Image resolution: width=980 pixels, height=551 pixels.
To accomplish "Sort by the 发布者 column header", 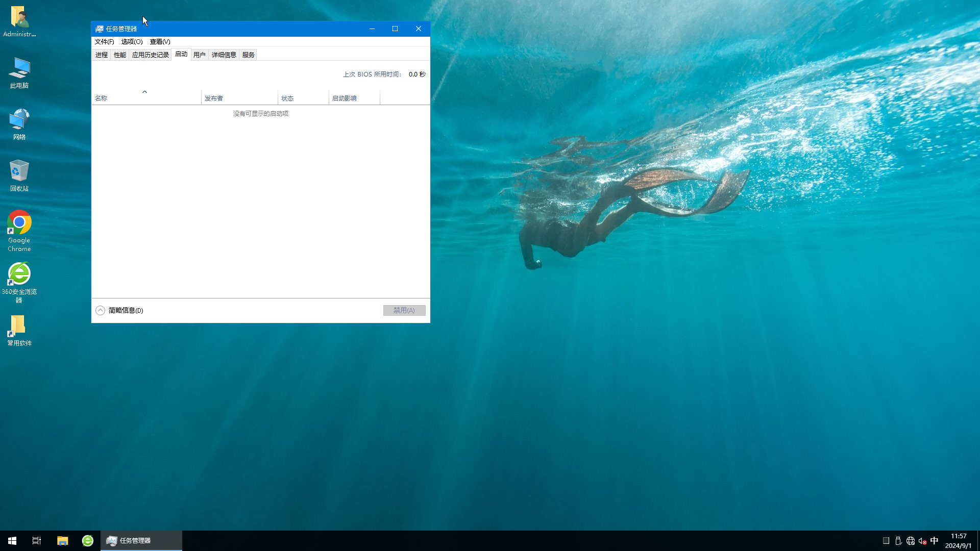I will click(239, 98).
